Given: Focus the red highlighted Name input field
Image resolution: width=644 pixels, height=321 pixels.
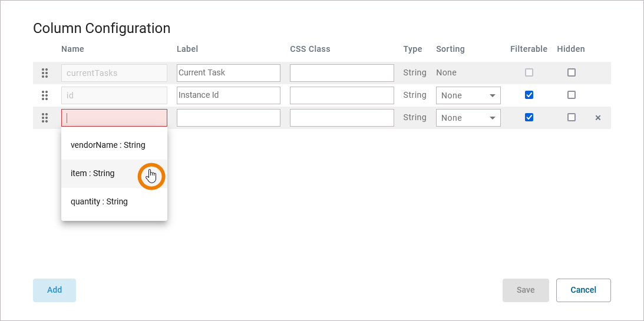Looking at the screenshot, I should pyautogui.click(x=114, y=118).
